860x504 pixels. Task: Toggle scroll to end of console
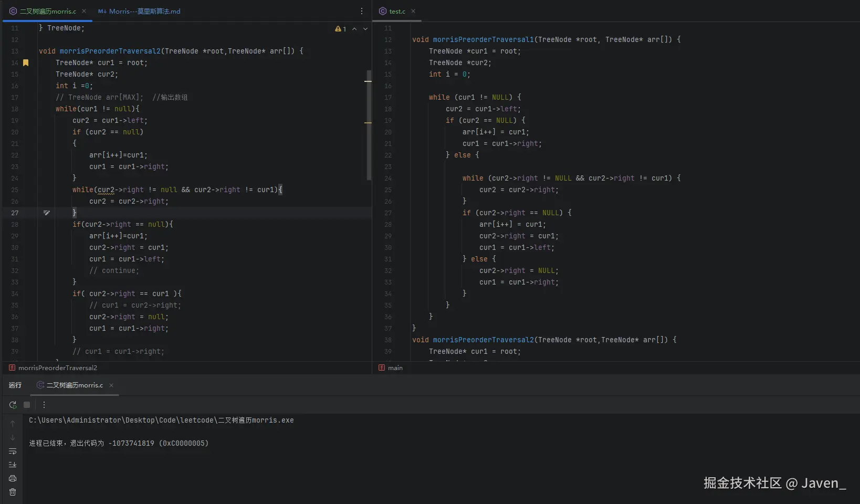pos(13,465)
